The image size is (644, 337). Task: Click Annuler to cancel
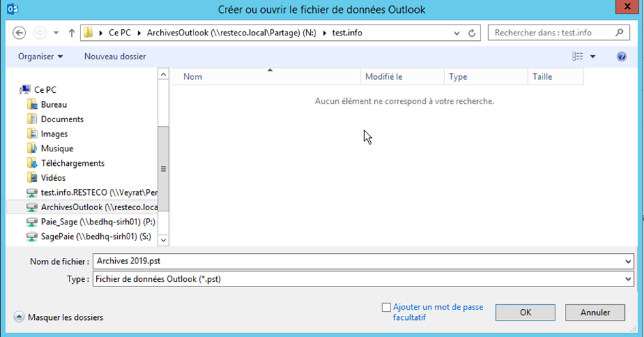click(595, 312)
